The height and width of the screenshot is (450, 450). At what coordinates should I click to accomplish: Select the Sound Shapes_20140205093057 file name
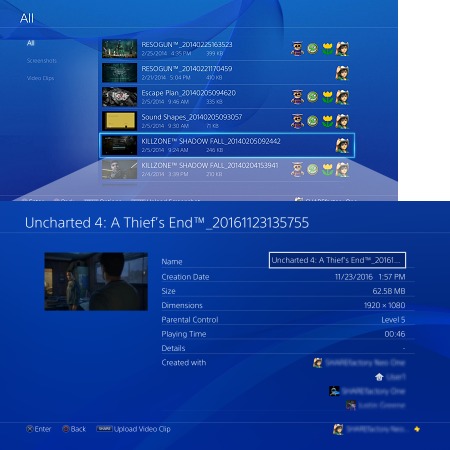192,117
